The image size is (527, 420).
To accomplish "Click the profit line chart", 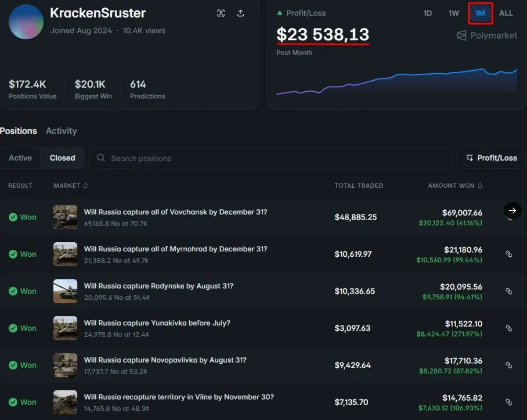I will [397, 82].
